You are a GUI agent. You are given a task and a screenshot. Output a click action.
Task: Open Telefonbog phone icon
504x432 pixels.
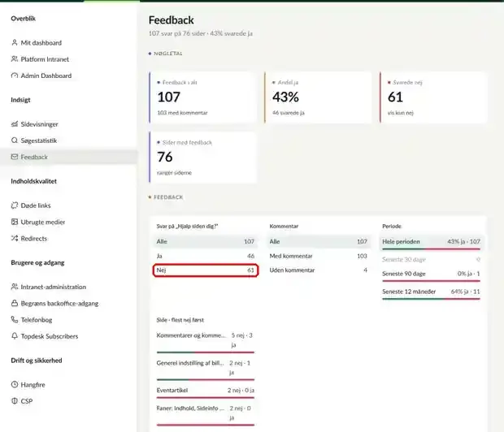15,320
